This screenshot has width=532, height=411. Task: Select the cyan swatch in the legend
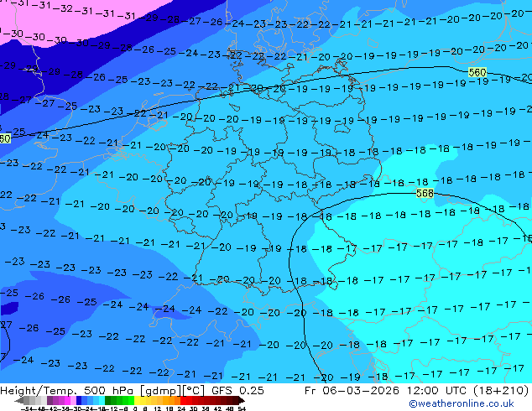(102, 400)
